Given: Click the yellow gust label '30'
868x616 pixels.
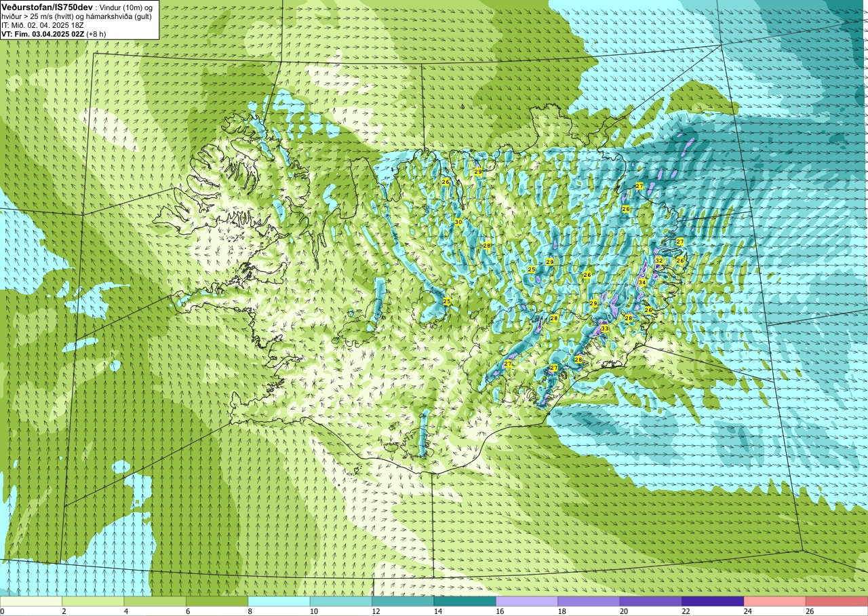Looking at the screenshot, I should pos(458,222).
